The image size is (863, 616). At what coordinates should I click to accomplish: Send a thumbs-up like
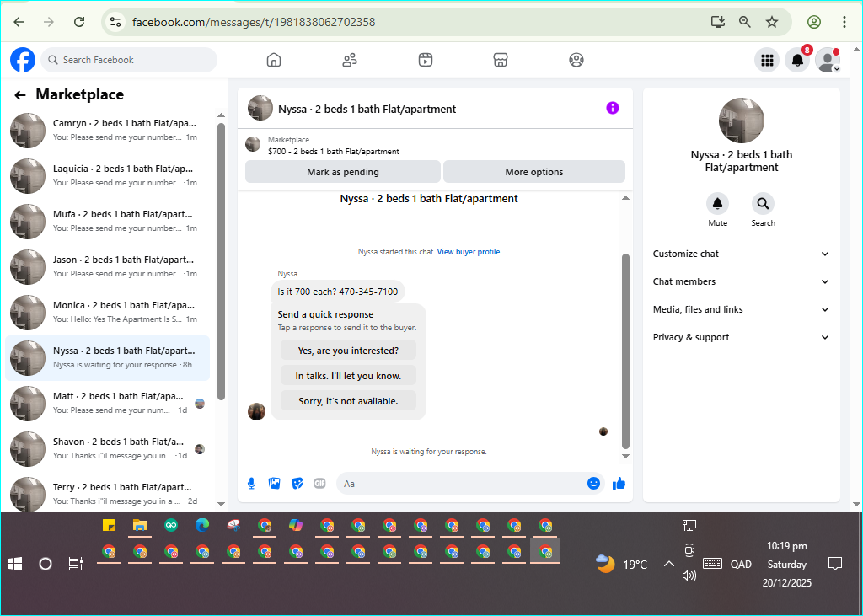tap(619, 484)
